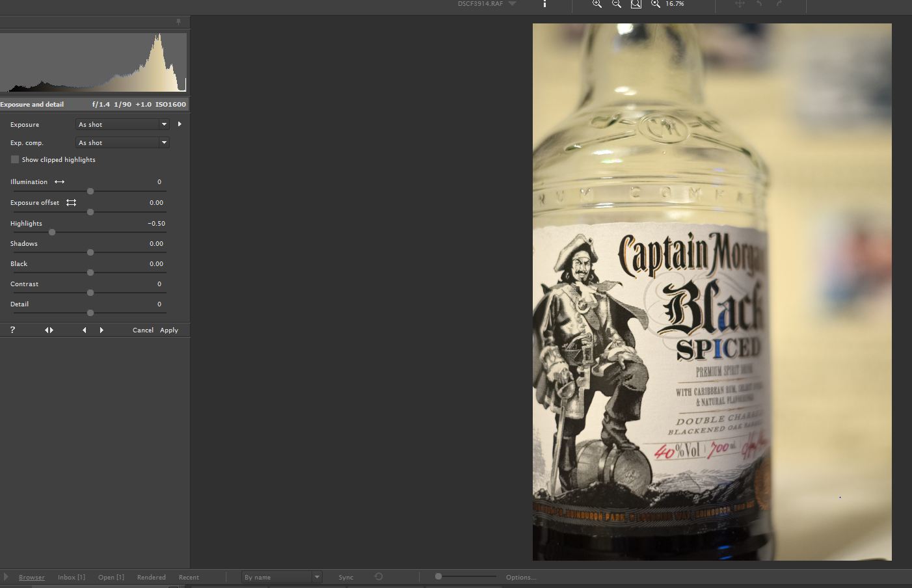
Task: Click the histogram display
Action: click(94, 62)
